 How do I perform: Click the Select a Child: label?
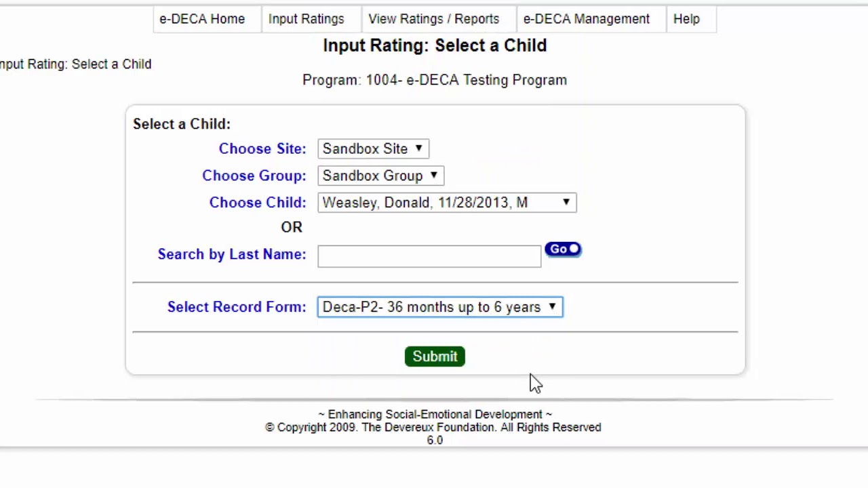[x=182, y=124]
